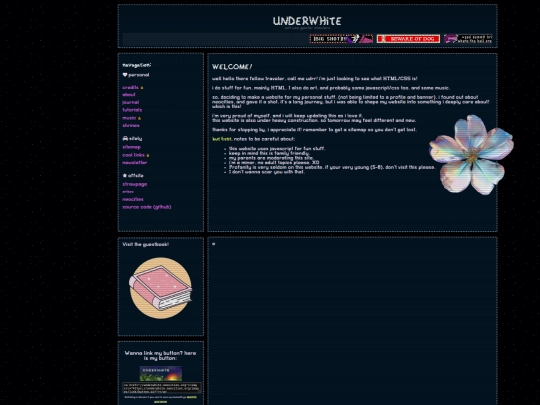Open the credits page link
The width and height of the screenshot is (540, 405).
tap(130, 87)
